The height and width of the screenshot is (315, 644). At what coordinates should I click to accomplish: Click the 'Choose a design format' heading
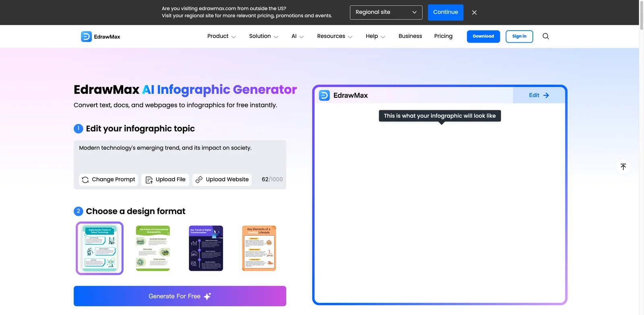click(136, 212)
